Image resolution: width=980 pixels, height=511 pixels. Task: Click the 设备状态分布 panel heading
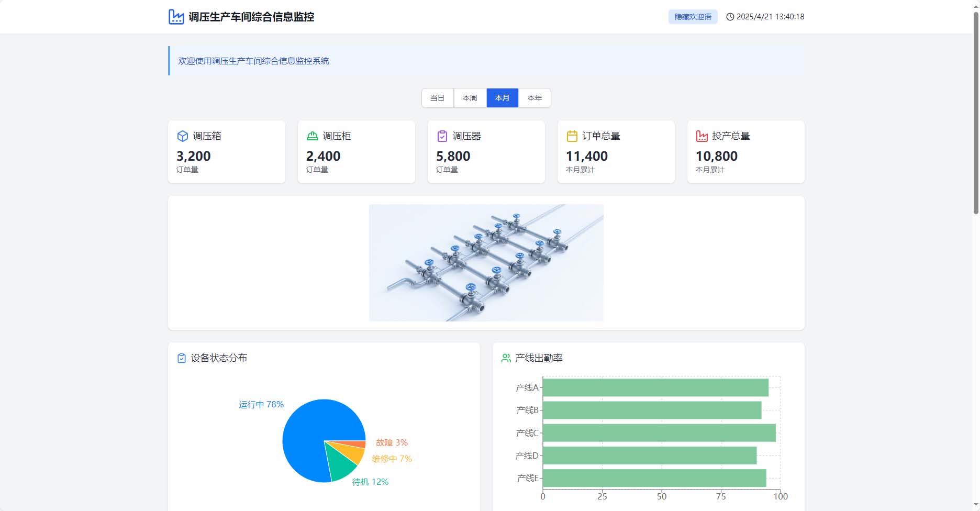point(219,358)
